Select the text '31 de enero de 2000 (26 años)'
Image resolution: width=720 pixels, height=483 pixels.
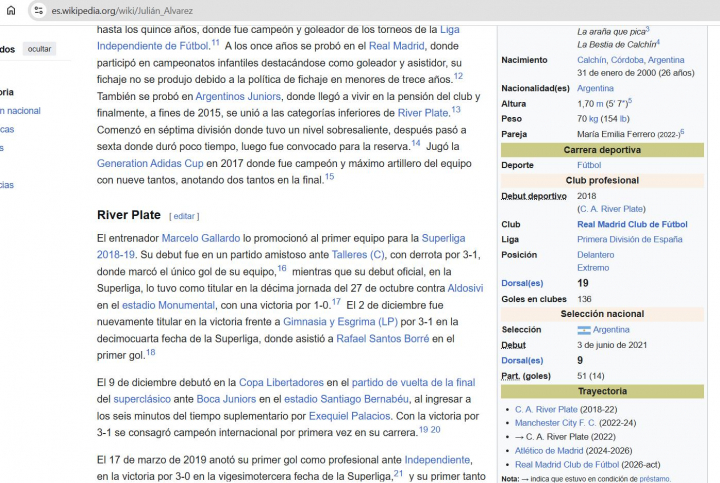click(636, 73)
